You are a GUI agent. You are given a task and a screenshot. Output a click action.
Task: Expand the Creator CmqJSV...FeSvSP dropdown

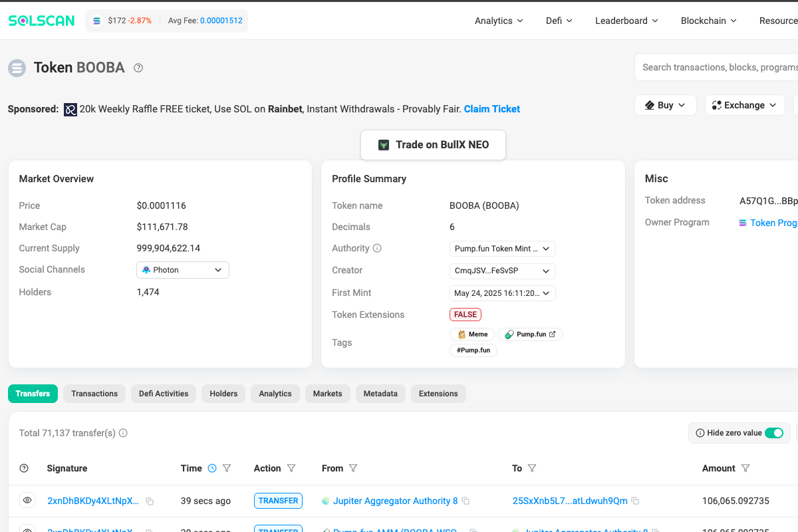pyautogui.click(x=503, y=271)
